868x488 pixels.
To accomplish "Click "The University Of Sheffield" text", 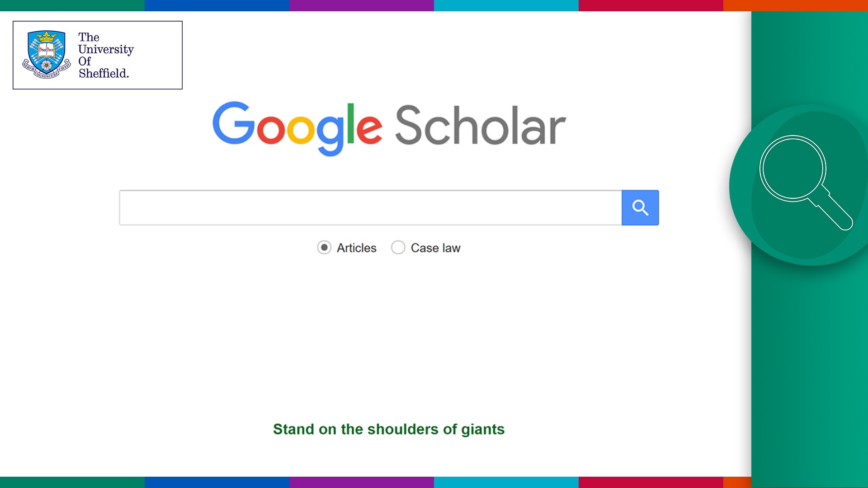I will click(106, 55).
